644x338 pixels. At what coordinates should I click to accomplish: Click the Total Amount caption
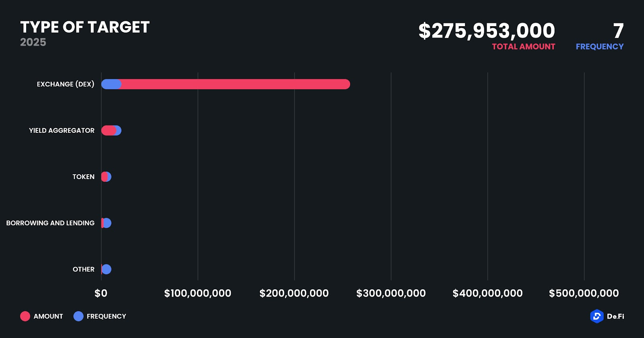[523, 47]
